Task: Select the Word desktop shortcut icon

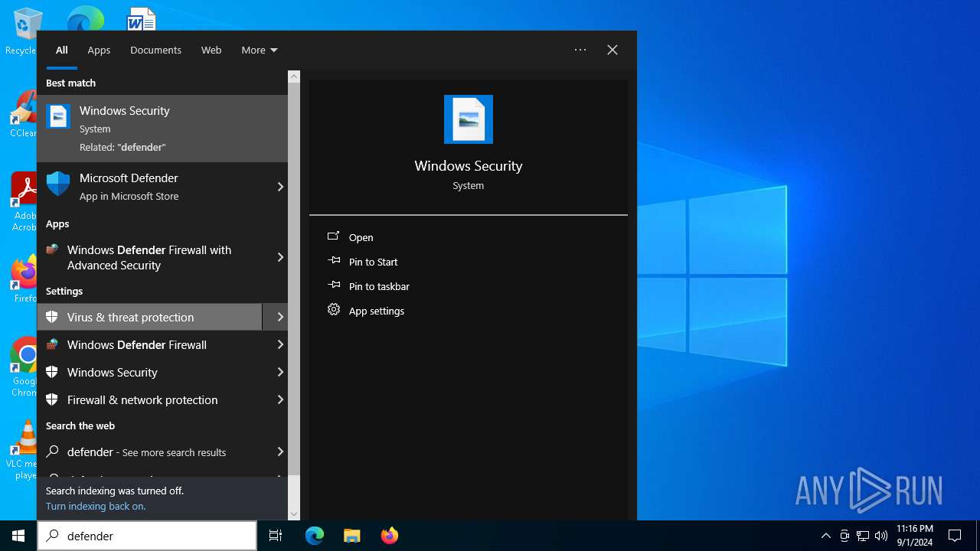Action: click(x=142, y=18)
